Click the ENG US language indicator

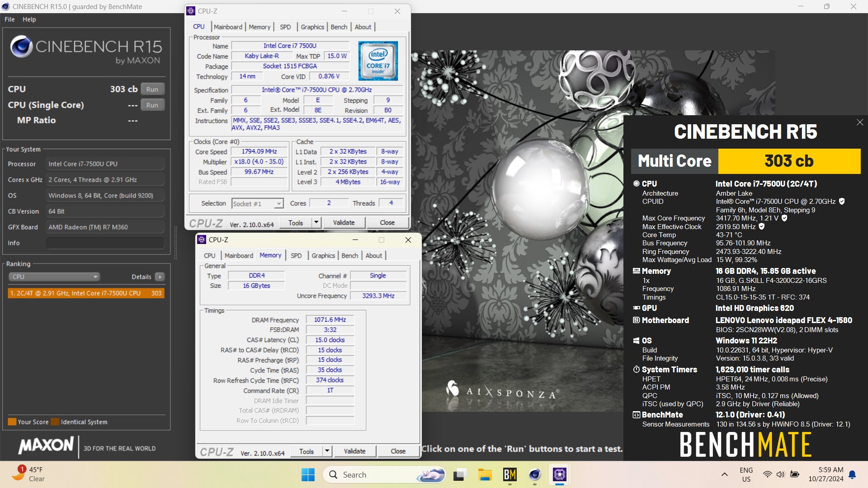tap(746, 474)
